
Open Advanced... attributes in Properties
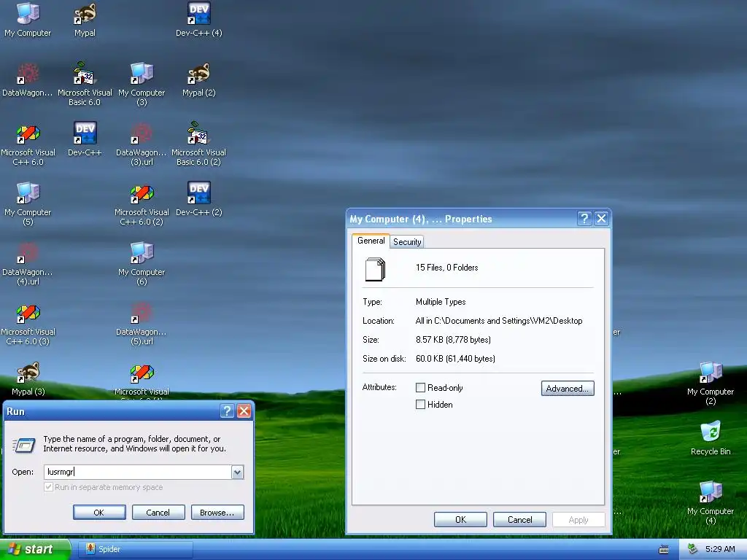(x=568, y=389)
